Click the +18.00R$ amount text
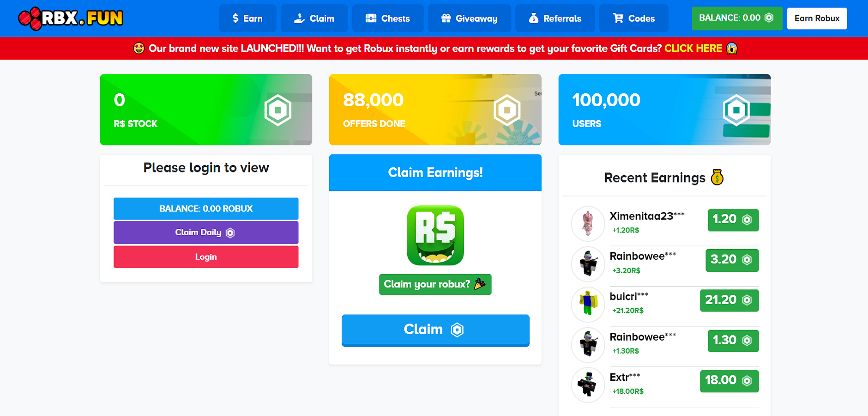The width and height of the screenshot is (868, 416). (627, 392)
